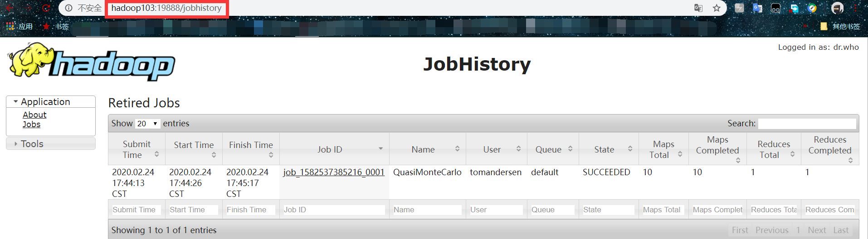Click the address bar URL hadoop103:19888/jobhistory
The width and height of the screenshot is (868, 239).
[166, 8]
